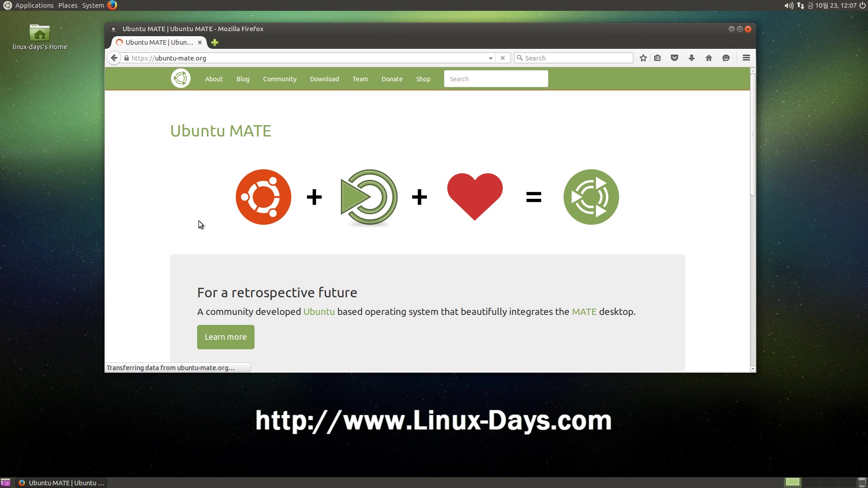
Task: Focus the Firefox search box
Action: coord(573,58)
